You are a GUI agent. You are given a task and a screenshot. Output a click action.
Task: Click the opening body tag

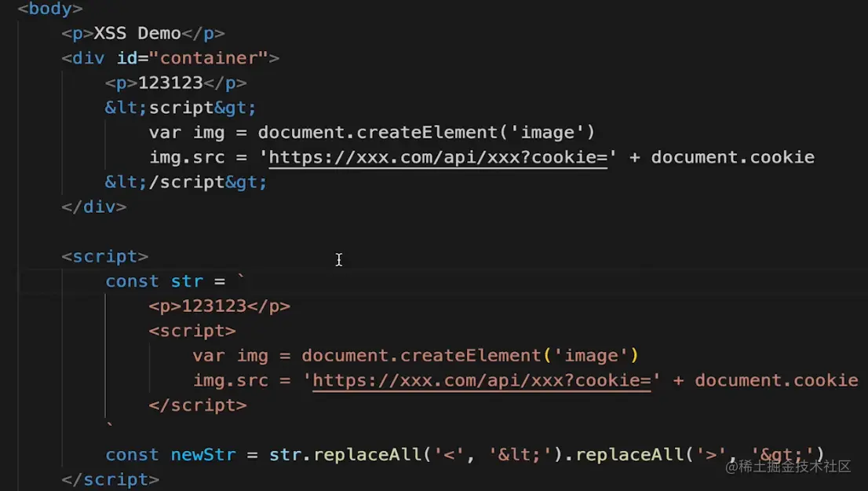(x=49, y=9)
